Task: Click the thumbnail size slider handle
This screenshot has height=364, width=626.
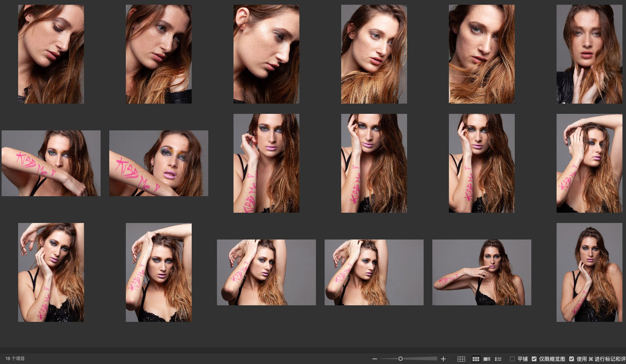Action: (x=400, y=359)
